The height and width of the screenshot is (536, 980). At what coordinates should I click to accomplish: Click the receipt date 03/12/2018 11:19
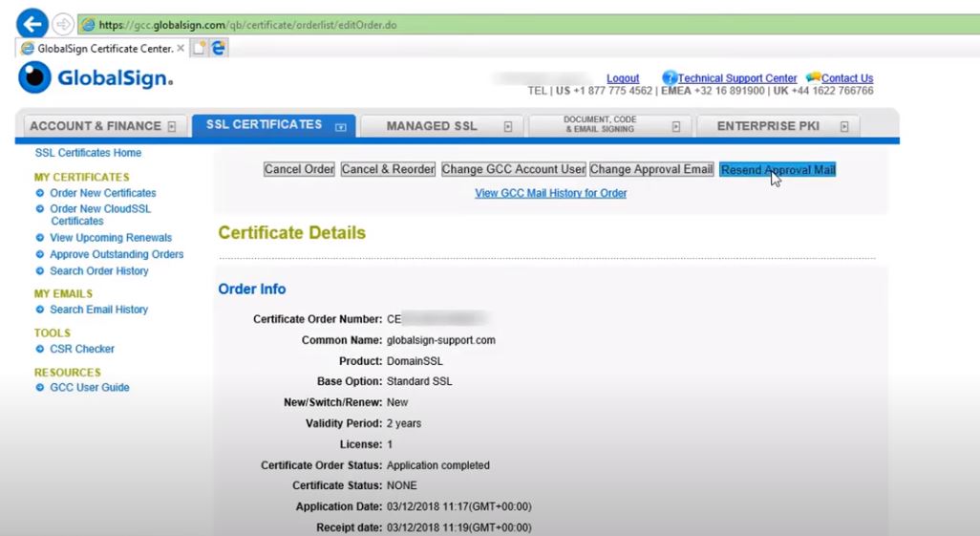click(x=459, y=527)
